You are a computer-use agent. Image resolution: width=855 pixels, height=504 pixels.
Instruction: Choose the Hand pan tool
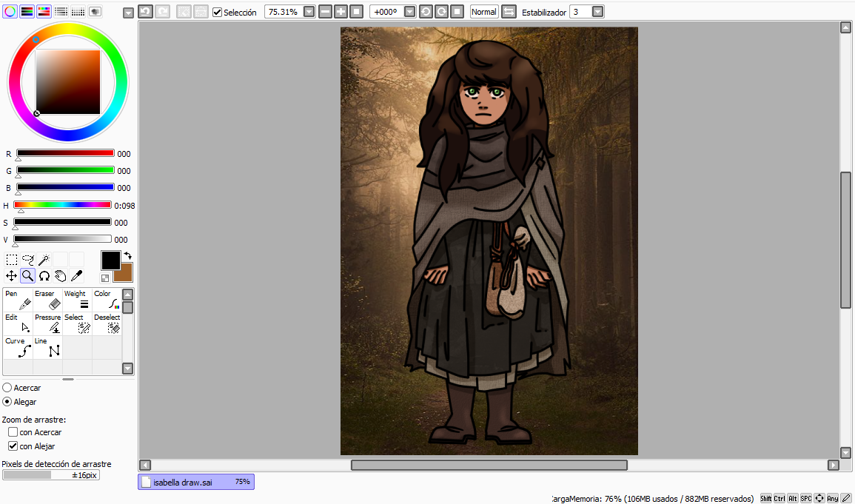[60, 276]
